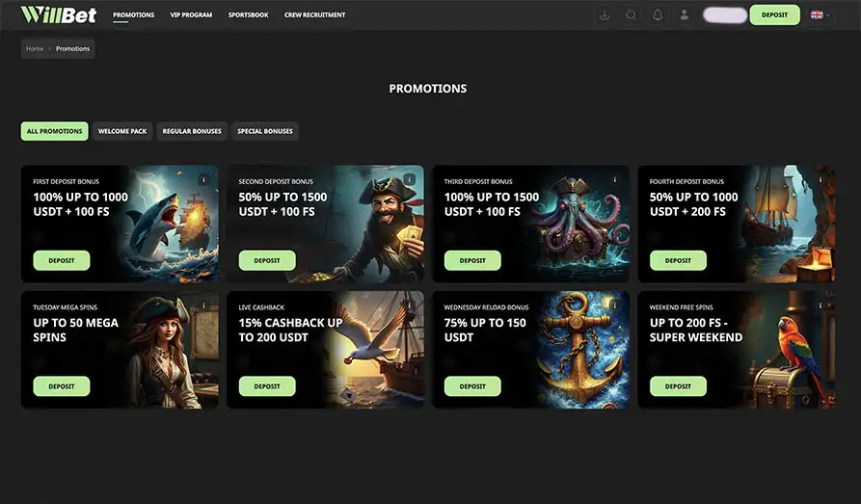Screen dimensions: 861x504
Task: Deposit for Weekend Free Spins
Action: tap(678, 386)
